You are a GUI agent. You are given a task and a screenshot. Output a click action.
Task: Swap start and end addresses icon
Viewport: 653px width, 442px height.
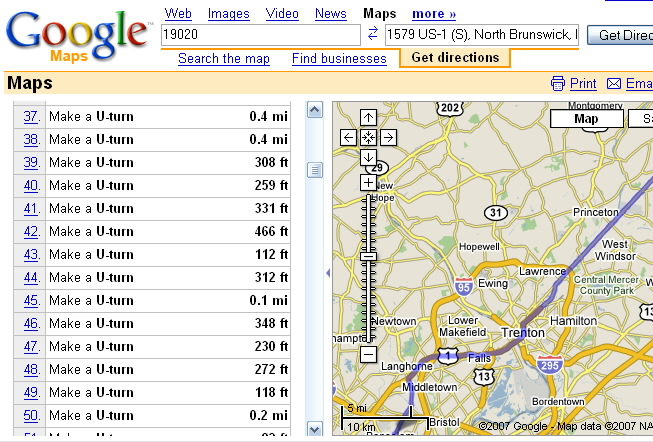click(x=373, y=33)
